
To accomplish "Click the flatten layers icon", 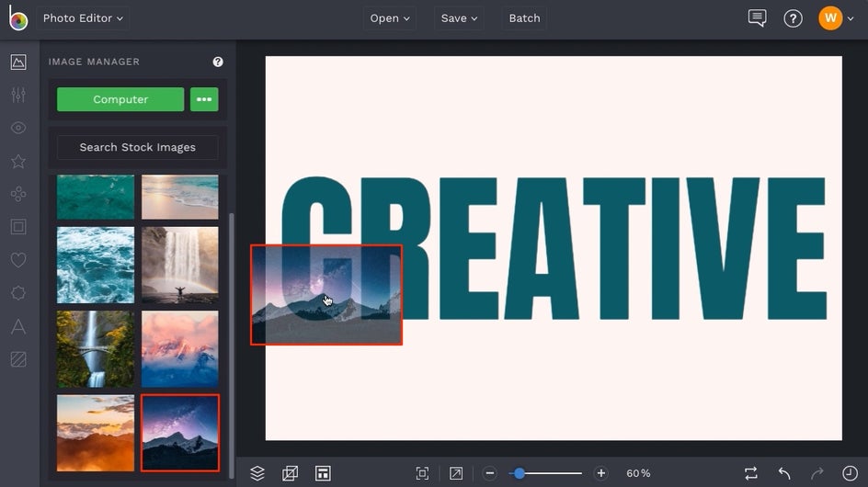I will (x=290, y=473).
